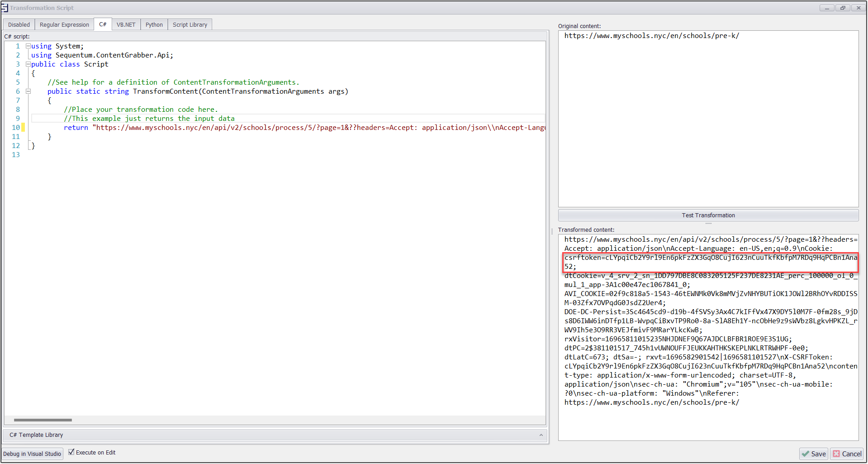Image resolution: width=868 pixels, height=464 pixels.
Task: Click the horizontal scrollbar in code editor
Action: pos(43,420)
